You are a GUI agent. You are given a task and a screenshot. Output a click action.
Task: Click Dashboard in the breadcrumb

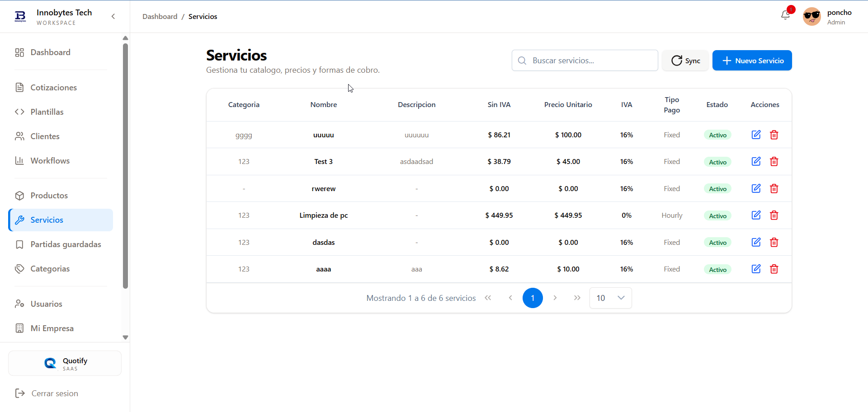coord(160,16)
